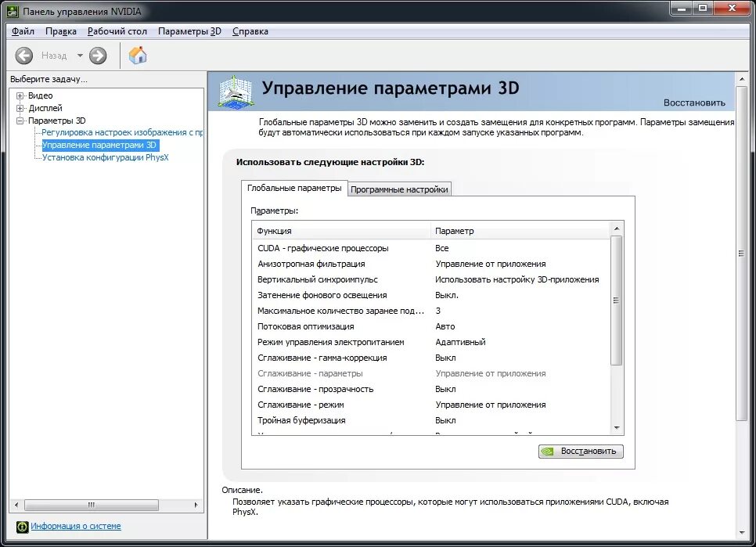Click the Forward arrow navigation icon

[x=98, y=56]
